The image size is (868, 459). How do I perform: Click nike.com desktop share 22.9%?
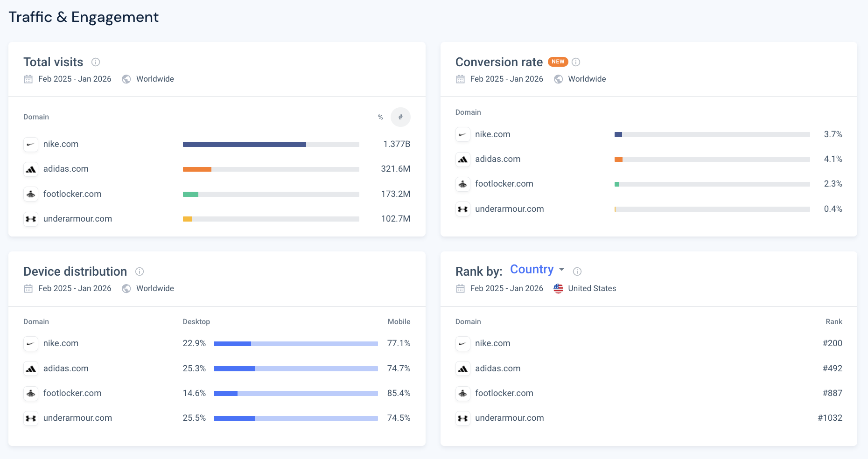(x=194, y=343)
